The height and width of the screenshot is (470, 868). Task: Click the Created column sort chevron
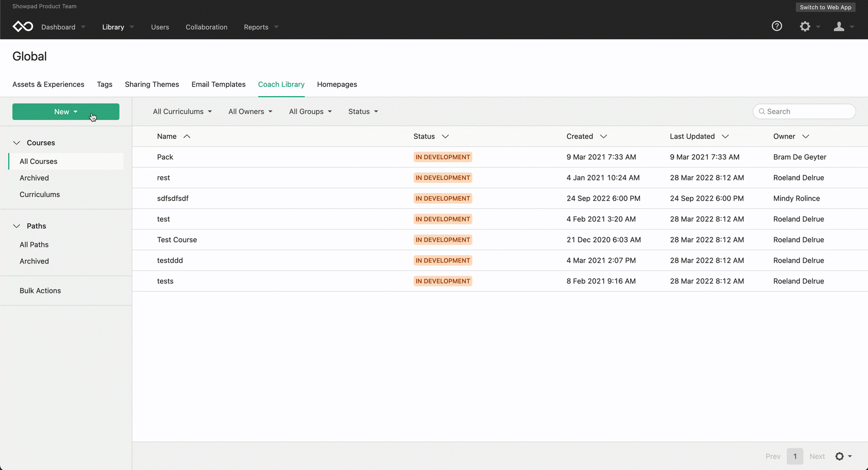[603, 137]
